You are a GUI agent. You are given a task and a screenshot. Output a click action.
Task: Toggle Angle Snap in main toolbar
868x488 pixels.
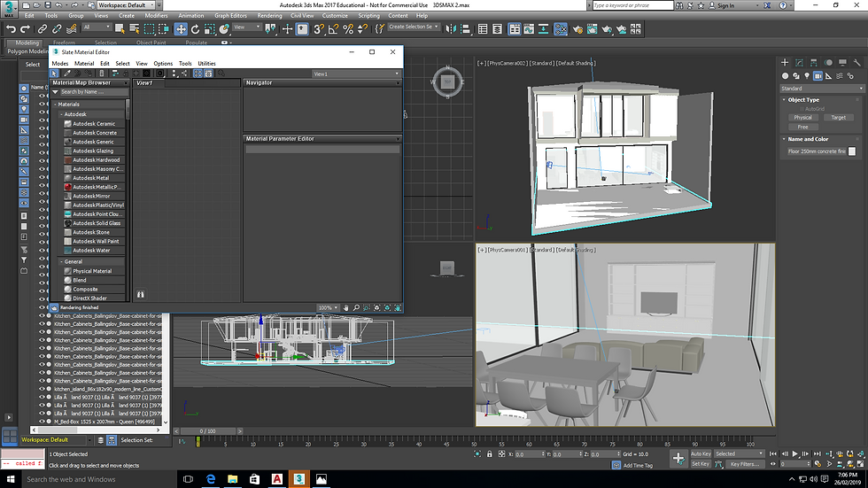click(x=333, y=28)
